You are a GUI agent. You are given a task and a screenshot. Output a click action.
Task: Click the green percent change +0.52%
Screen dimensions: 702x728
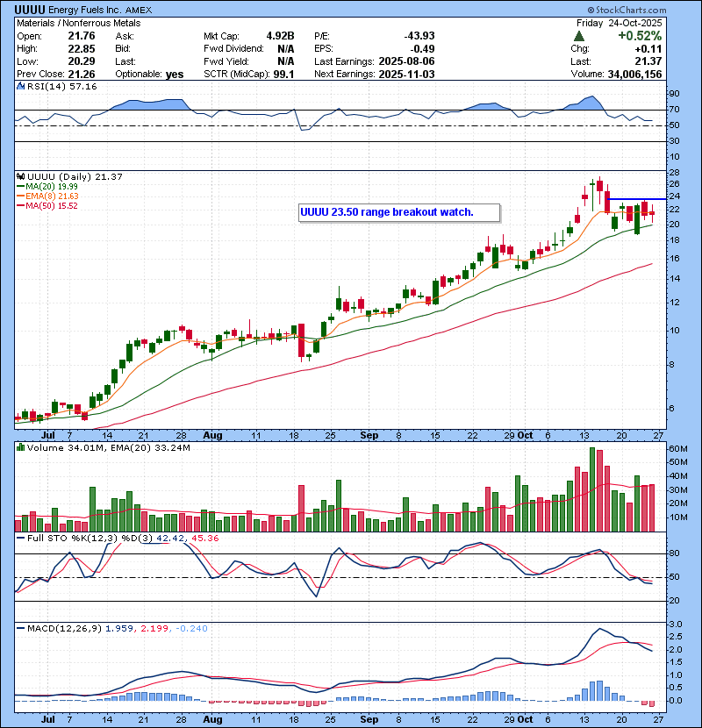640,36
